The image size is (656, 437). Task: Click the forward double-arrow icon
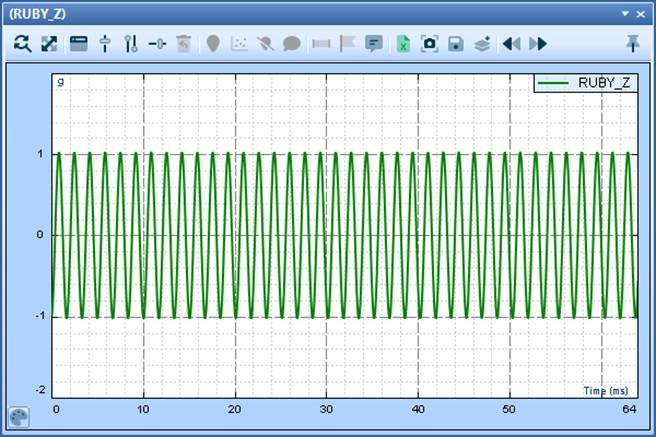(538, 43)
